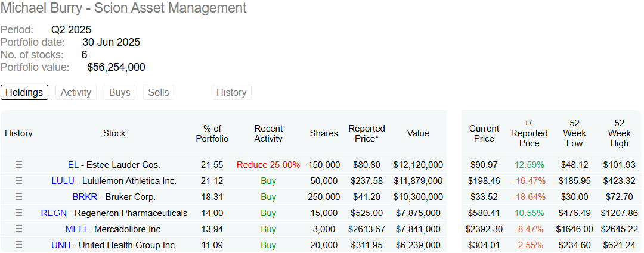Click the $621.24 52-week high cell
The height and width of the screenshot is (253, 644).
pos(619,245)
